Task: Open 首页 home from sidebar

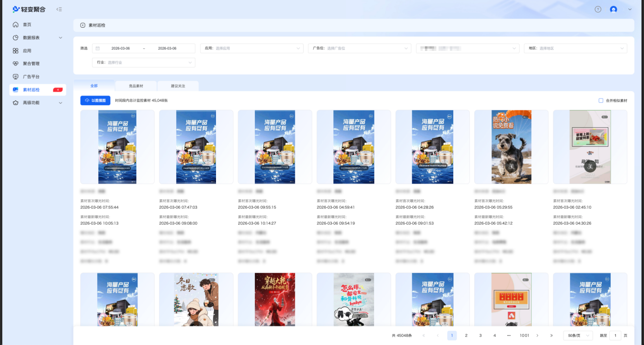Action: [27, 25]
